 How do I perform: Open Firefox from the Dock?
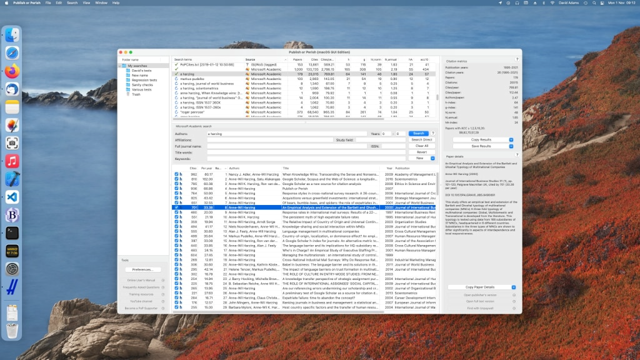[12, 71]
